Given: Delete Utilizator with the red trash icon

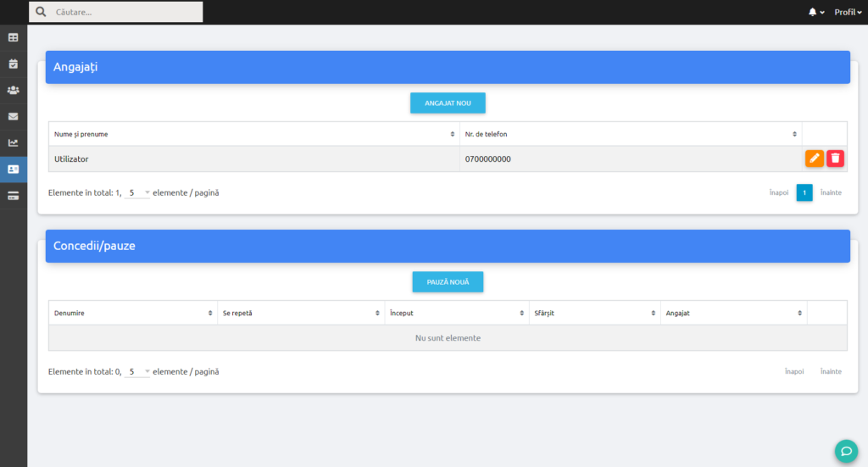Looking at the screenshot, I should click(x=835, y=158).
